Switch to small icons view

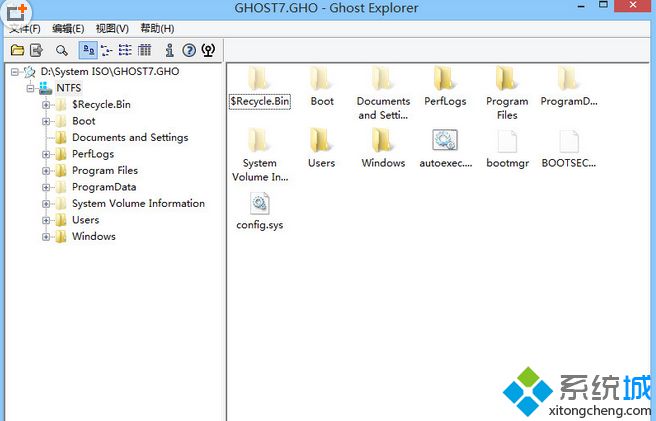tap(107, 50)
